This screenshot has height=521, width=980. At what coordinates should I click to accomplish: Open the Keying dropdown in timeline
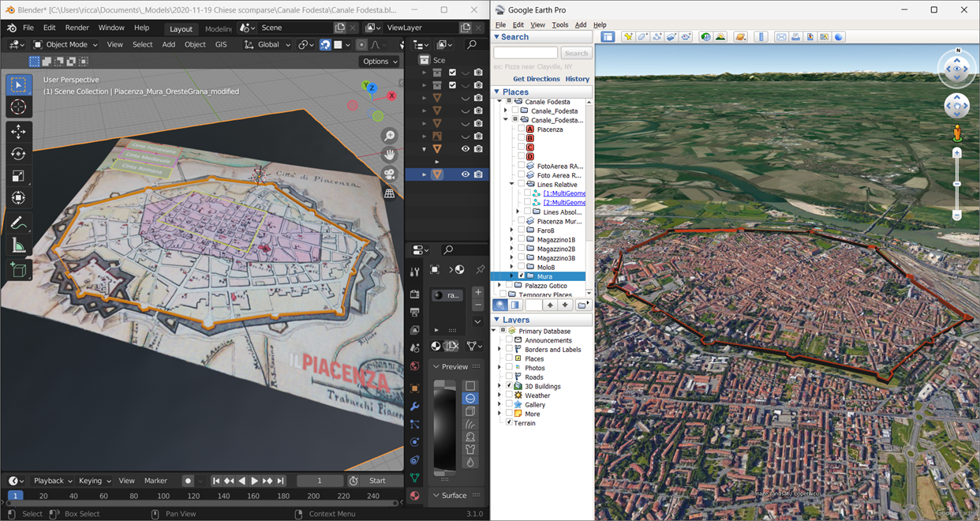[x=95, y=481]
